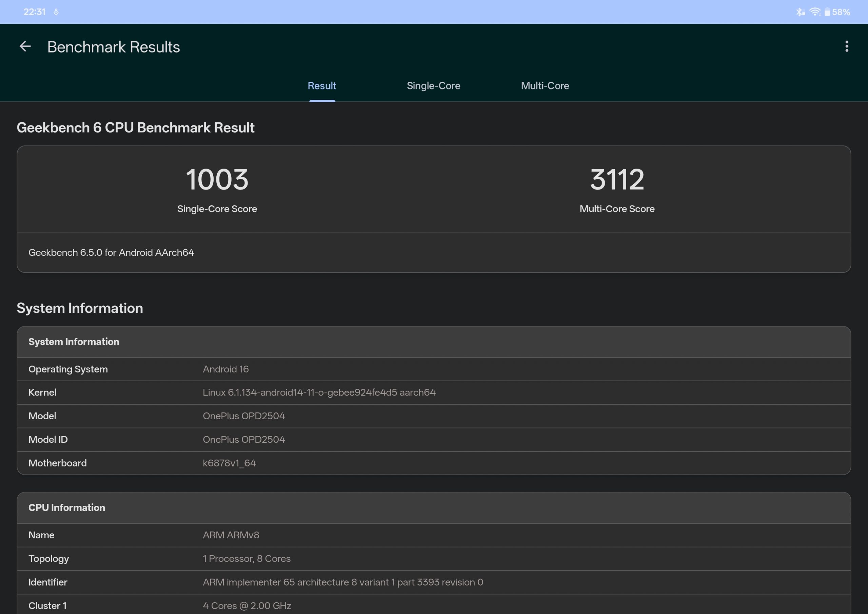Open the three-dot overflow menu
Image resolution: width=868 pixels, height=614 pixels.
pyautogui.click(x=846, y=46)
